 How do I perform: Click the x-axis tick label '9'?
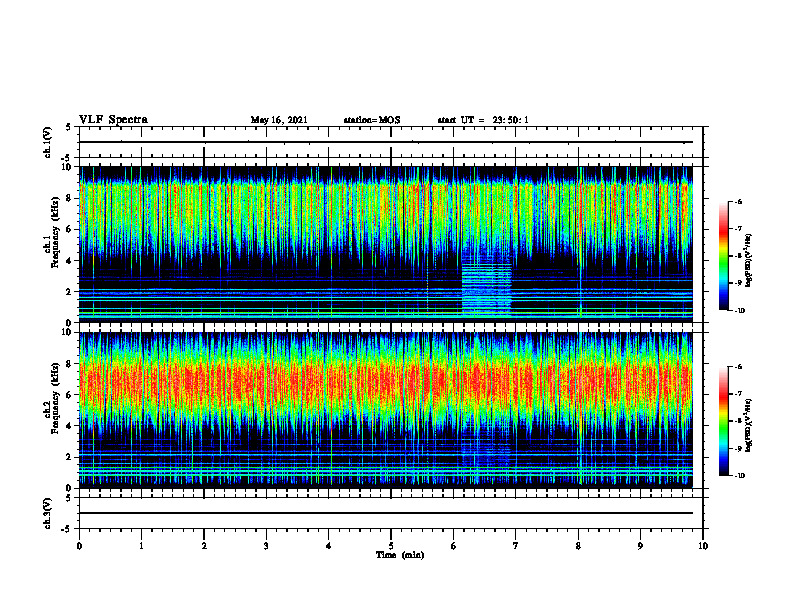point(640,546)
